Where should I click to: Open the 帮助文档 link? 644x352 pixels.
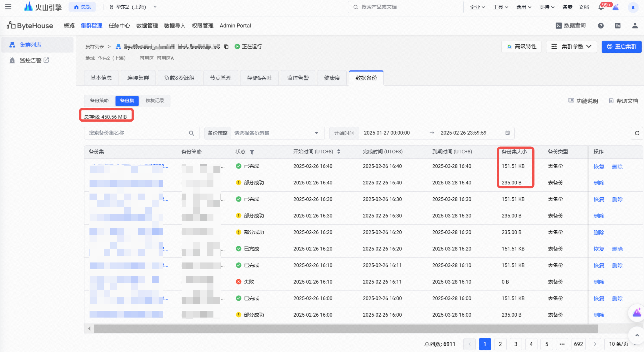[623, 101]
